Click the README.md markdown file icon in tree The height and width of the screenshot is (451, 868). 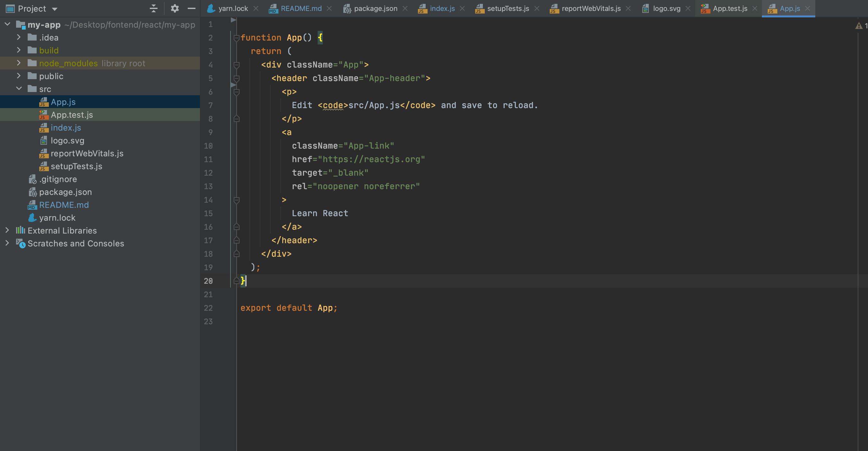coord(32,205)
